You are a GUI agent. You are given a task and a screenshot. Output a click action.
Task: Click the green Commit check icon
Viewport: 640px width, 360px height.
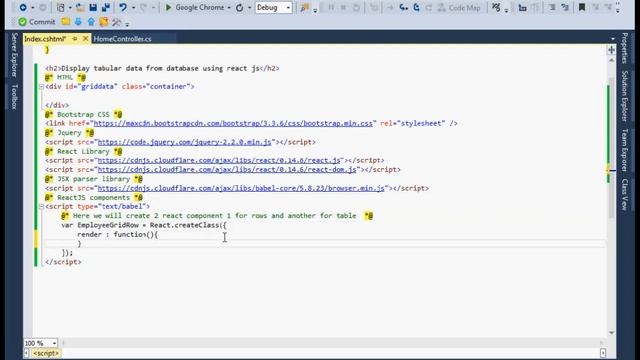click(x=22, y=22)
